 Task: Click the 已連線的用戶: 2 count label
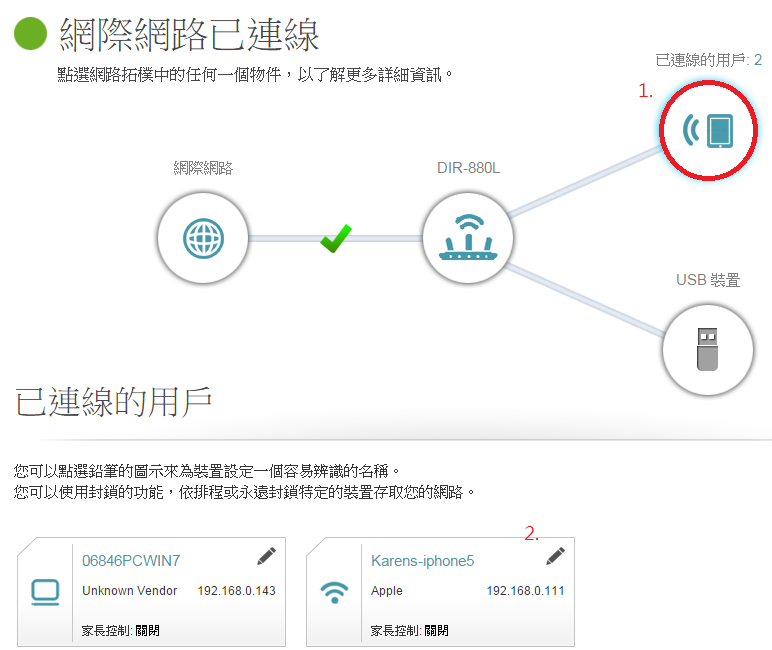708,60
